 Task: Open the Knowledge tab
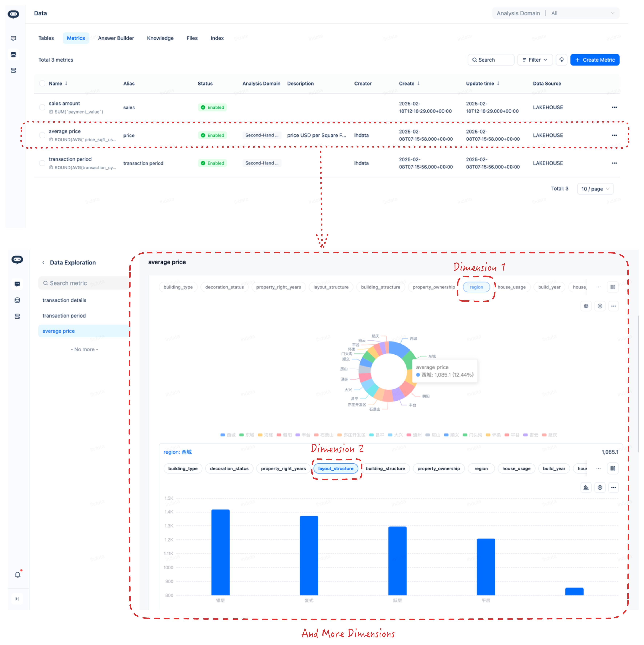click(160, 38)
